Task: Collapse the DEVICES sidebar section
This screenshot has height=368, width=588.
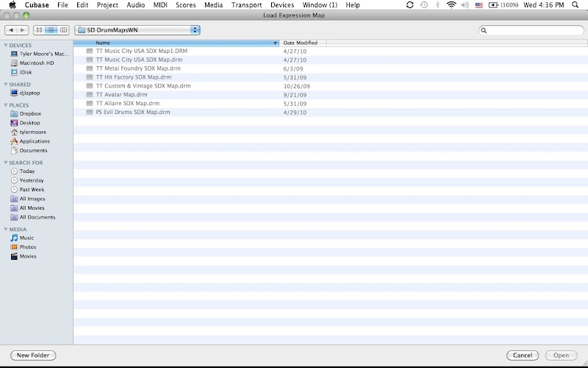Action: 7,46
